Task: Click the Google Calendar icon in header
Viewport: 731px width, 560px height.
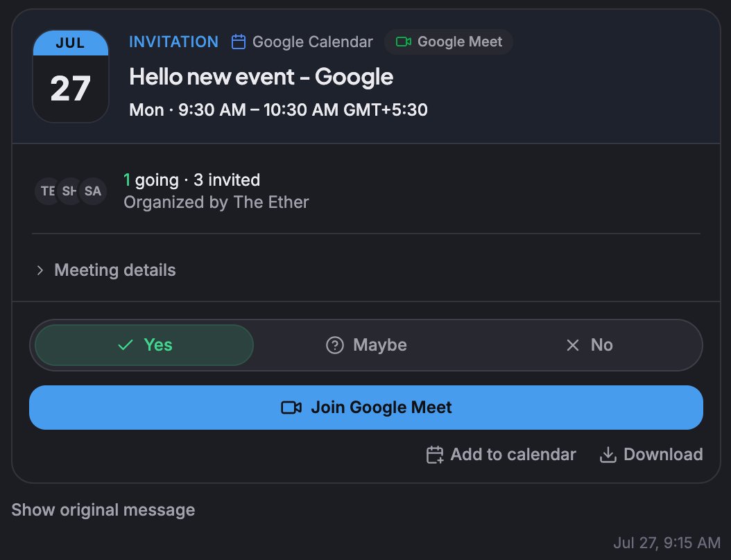Action: tap(238, 42)
